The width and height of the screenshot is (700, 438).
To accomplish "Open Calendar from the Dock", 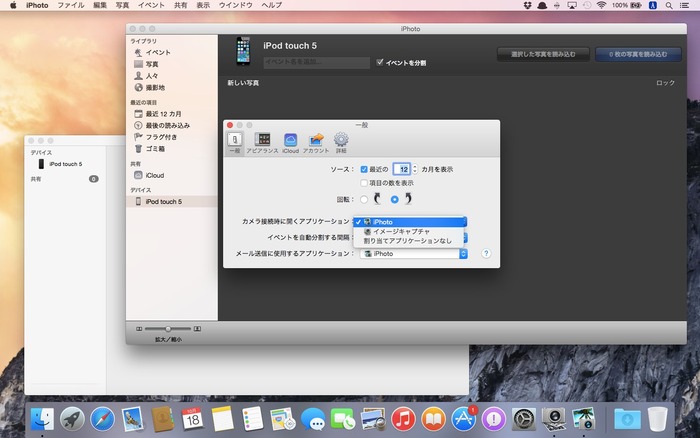I will 192,419.
